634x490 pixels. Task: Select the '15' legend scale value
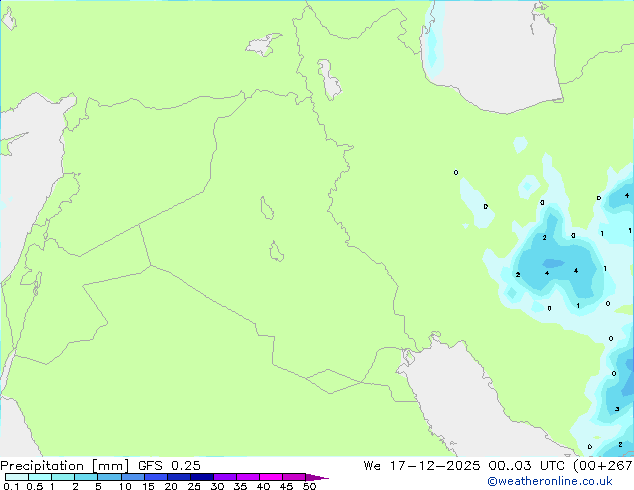coord(148,486)
